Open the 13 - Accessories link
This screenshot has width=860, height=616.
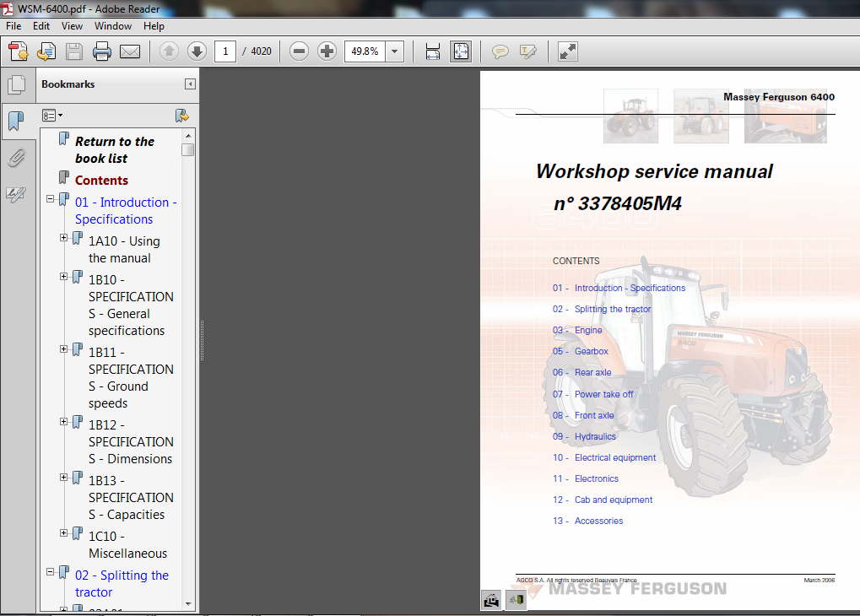click(x=588, y=521)
